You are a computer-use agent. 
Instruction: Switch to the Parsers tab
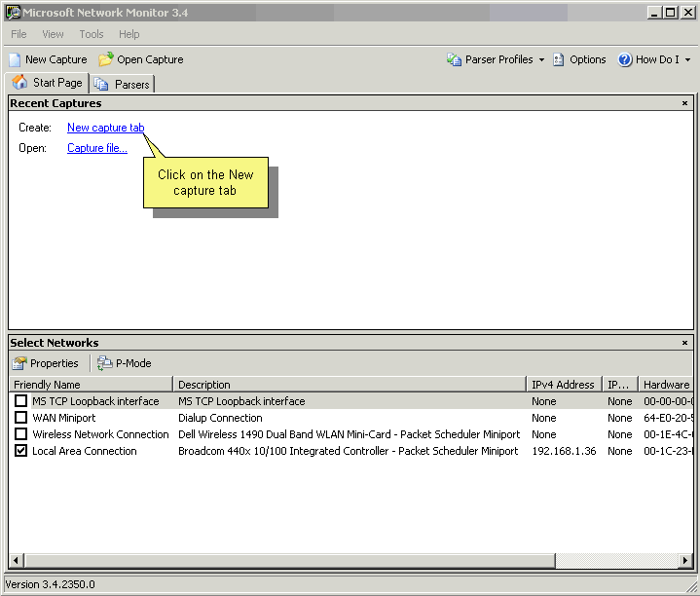pos(123,84)
